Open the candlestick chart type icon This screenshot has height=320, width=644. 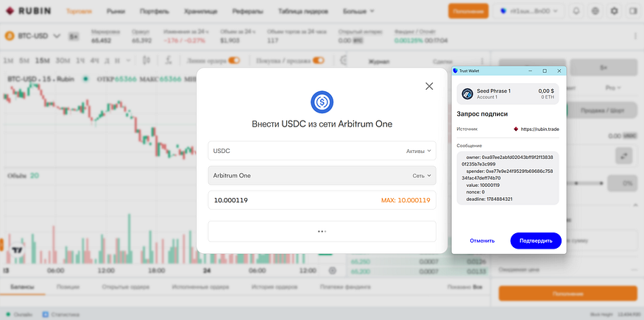point(146,60)
